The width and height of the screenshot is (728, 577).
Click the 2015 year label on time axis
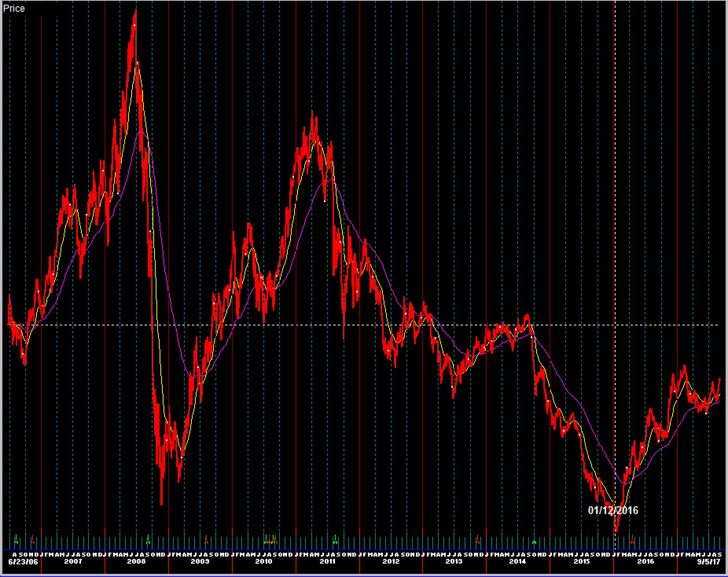(x=582, y=561)
